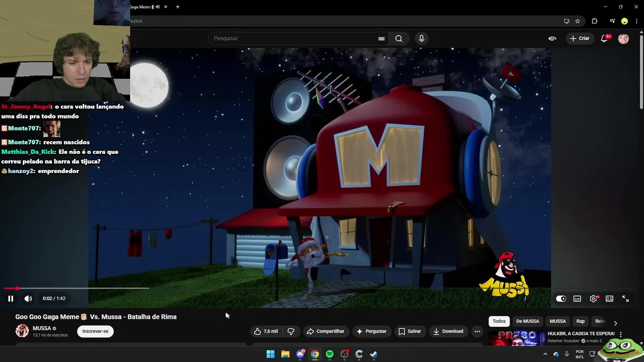Open the Windows Start menu
Screen dimensions: 644x362
tap(270, 354)
